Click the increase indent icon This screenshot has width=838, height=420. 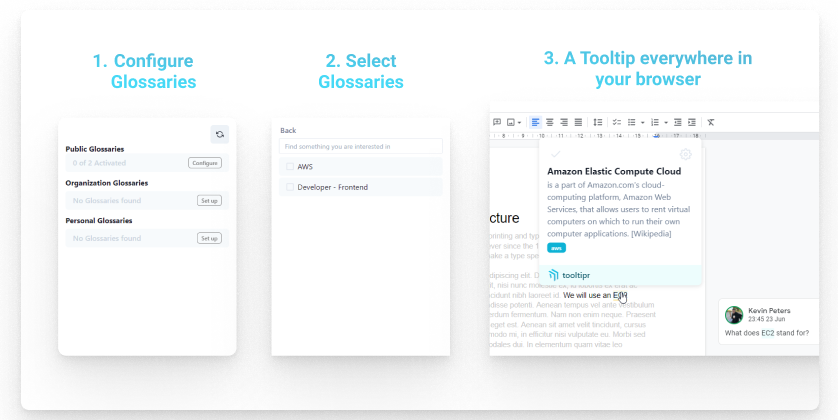[692, 122]
